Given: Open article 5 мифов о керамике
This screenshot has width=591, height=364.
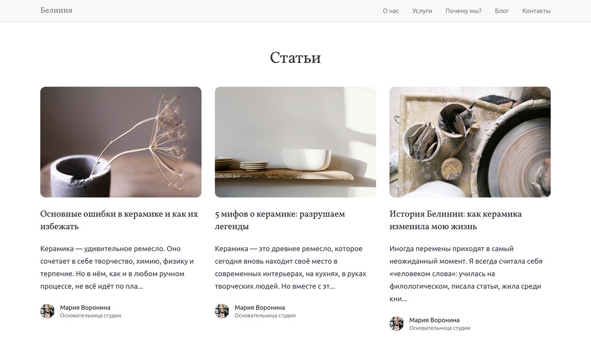Looking at the screenshot, I should [x=280, y=220].
